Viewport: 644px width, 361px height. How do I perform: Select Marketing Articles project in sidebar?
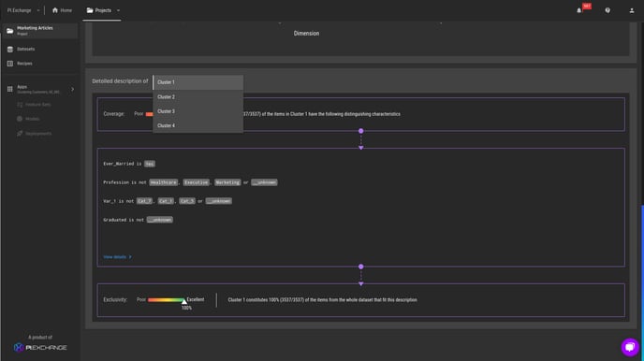(39, 30)
